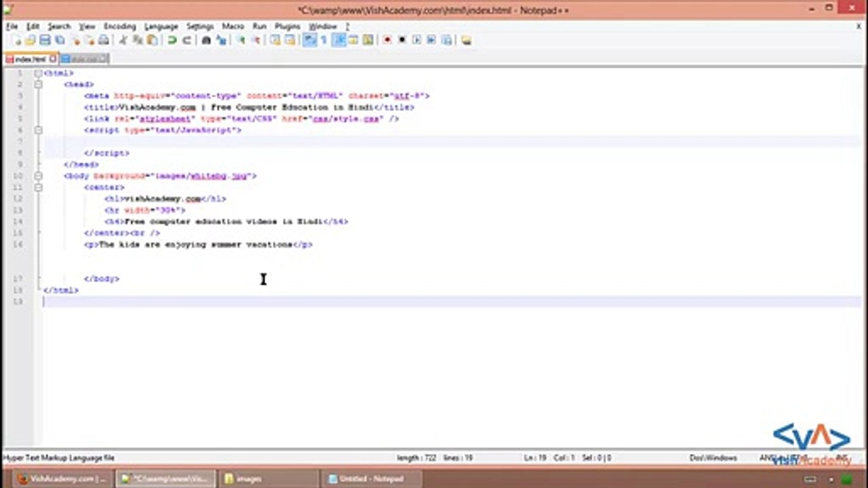Collapse the head tag fold marker
The width and height of the screenshot is (868, 488).
[39, 84]
